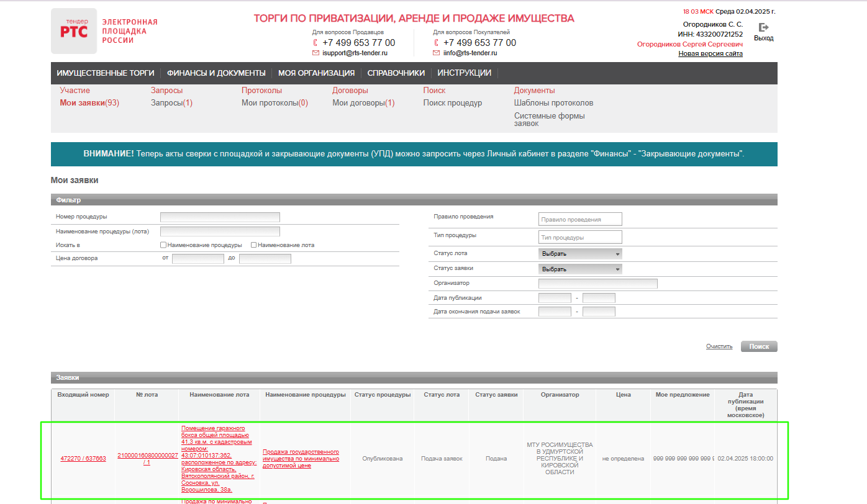Open the Запросы(1) link
The image size is (867, 504).
click(171, 103)
